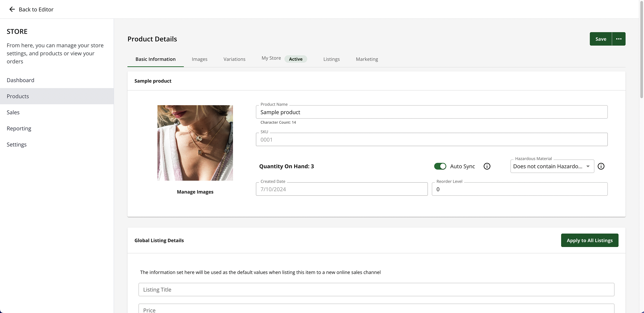This screenshot has width=644, height=313.
Task: Click the Listing Title input field
Action: tap(376, 290)
